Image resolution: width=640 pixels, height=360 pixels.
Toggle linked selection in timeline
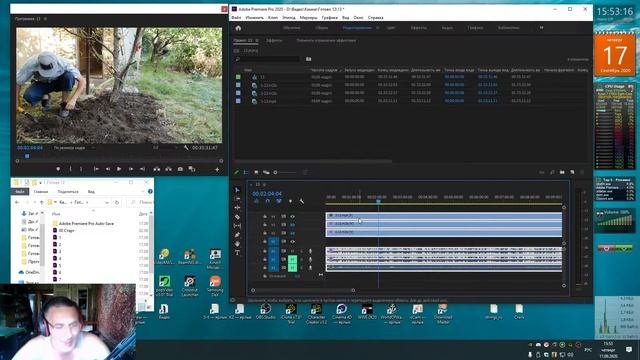tap(279, 201)
